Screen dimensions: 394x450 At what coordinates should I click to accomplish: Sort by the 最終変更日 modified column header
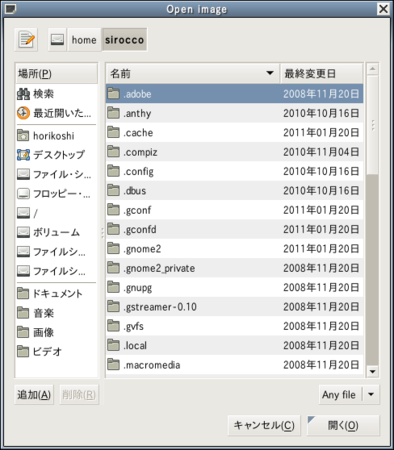pos(321,73)
